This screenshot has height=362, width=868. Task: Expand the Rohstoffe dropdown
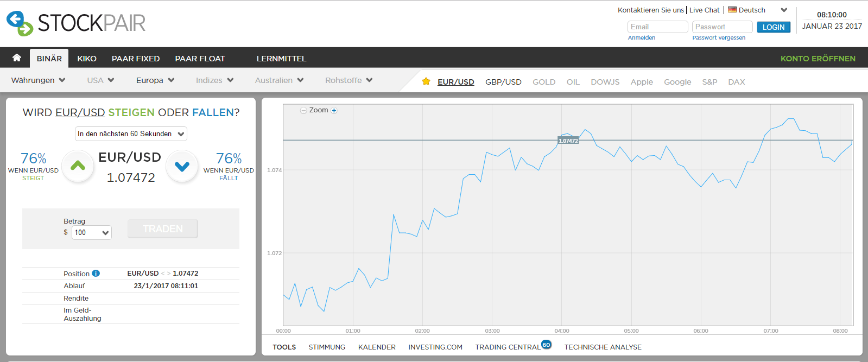click(349, 80)
